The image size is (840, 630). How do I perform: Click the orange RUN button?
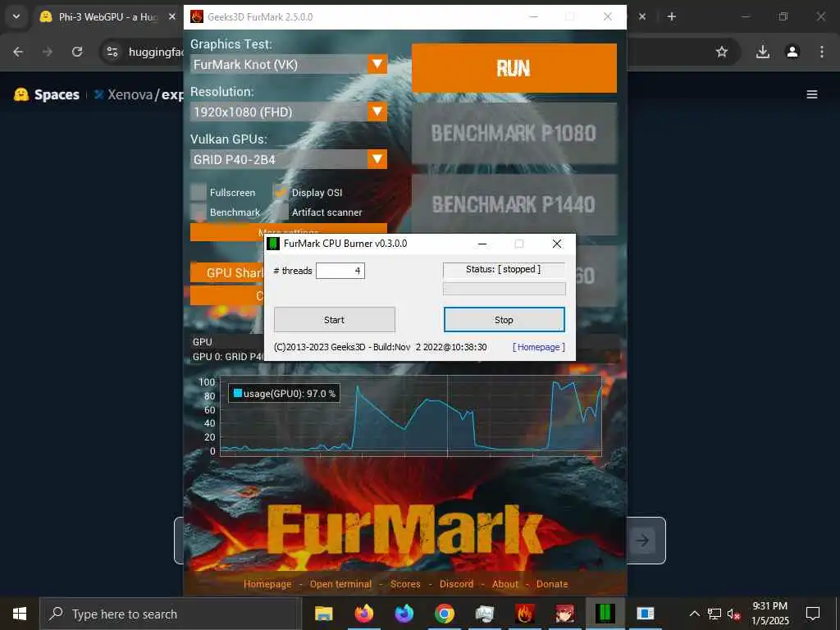(514, 69)
